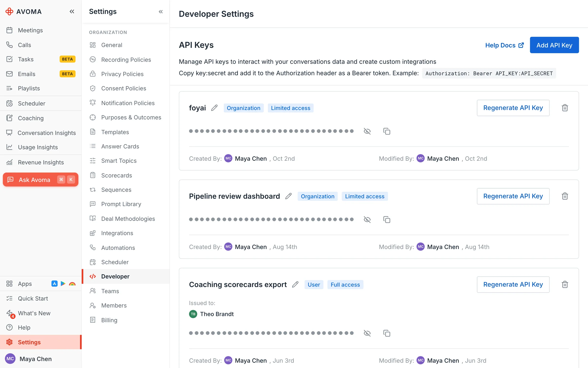This screenshot has height=368, width=588.
Task: Regenerate the foyai API key
Action: coord(513,108)
